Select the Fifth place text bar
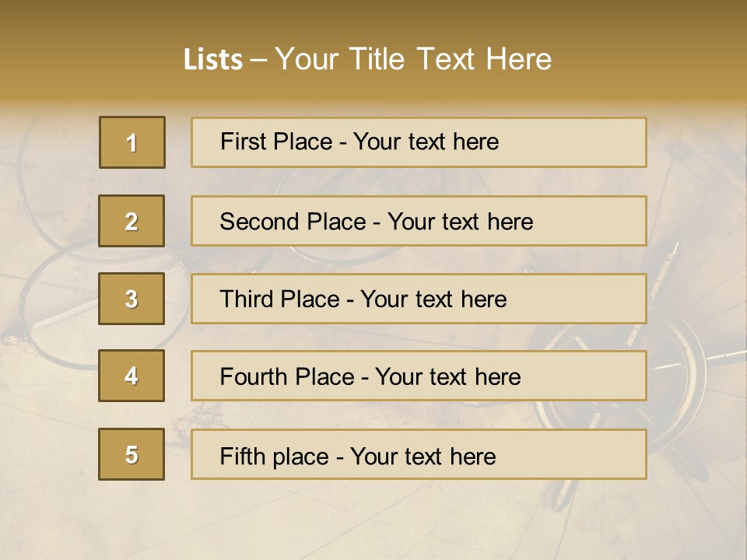 pyautogui.click(x=419, y=453)
